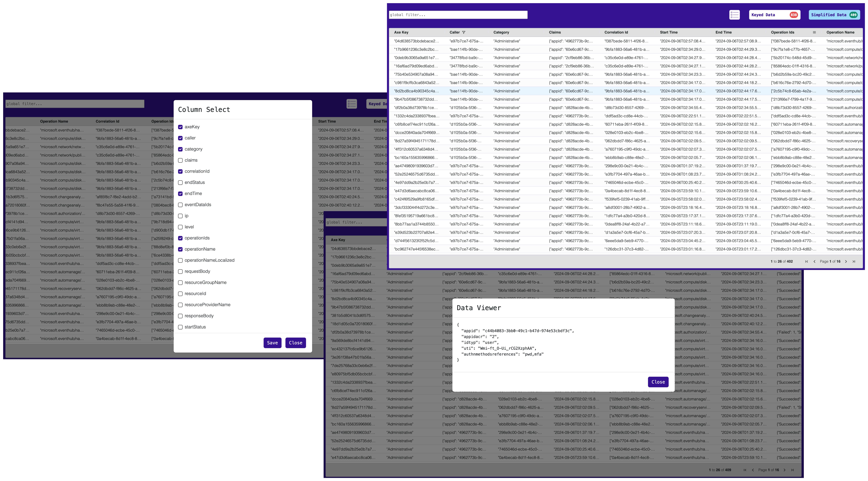Click Axe Key cell "bc962747e445f6538ec..."

pyautogui.click(x=416, y=249)
